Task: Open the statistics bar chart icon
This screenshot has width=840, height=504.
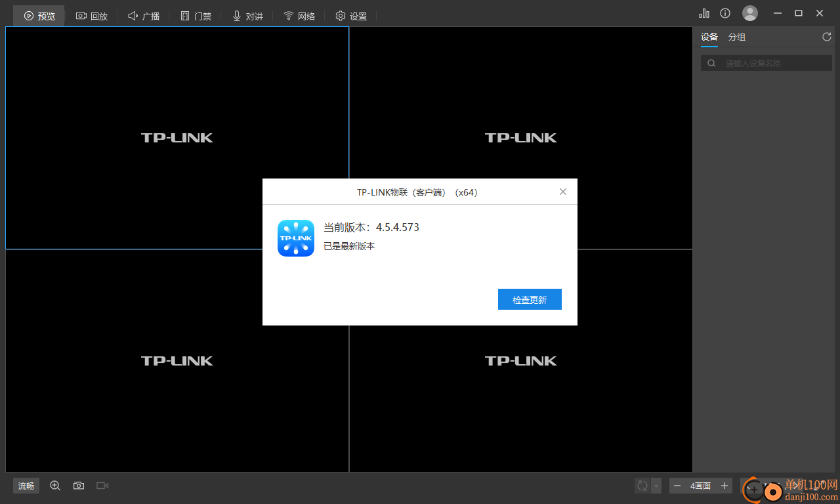Action: [x=704, y=13]
